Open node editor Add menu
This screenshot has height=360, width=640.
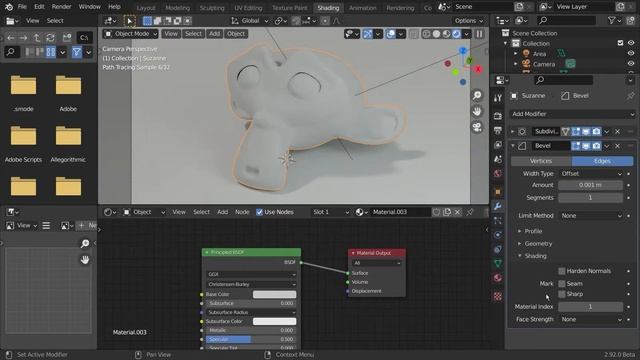[x=222, y=212]
